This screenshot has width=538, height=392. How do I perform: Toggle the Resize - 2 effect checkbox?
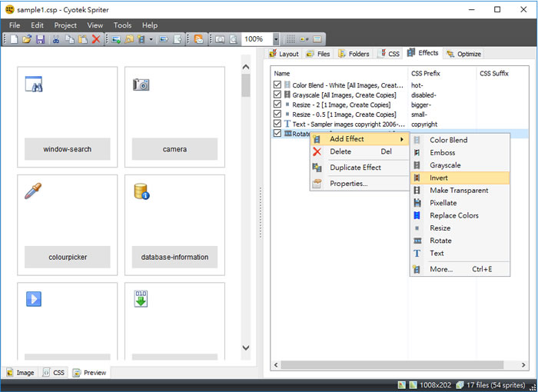(x=277, y=104)
